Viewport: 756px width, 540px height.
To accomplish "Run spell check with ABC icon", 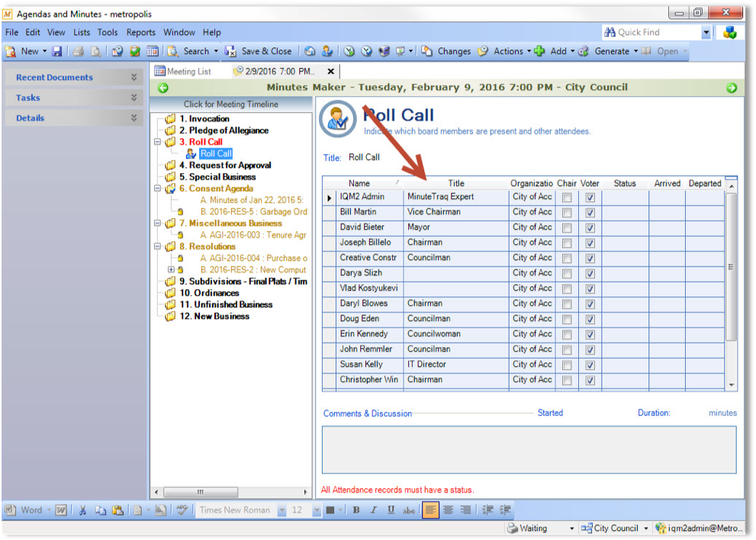I will click(182, 510).
